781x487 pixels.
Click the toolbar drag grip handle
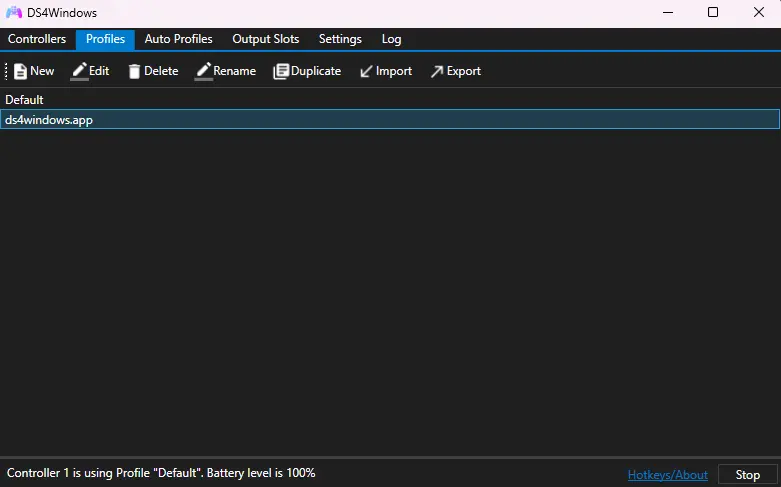(6, 71)
